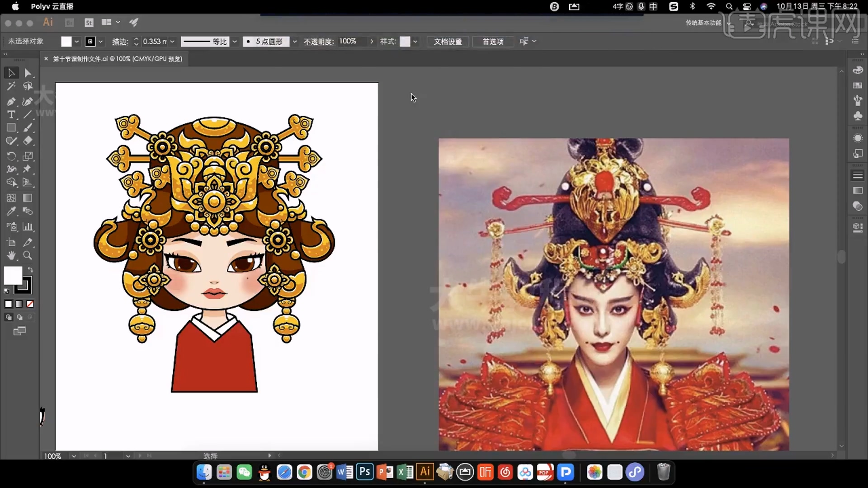Open brush definition 5点圆形 dropdown
The height and width of the screenshot is (488, 868).
(x=295, y=42)
